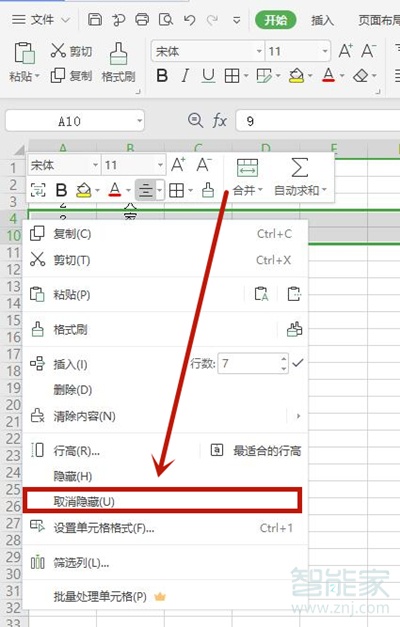Switch to the Insert (插入) ribbon tab
This screenshot has width=400, height=627.
(x=322, y=20)
